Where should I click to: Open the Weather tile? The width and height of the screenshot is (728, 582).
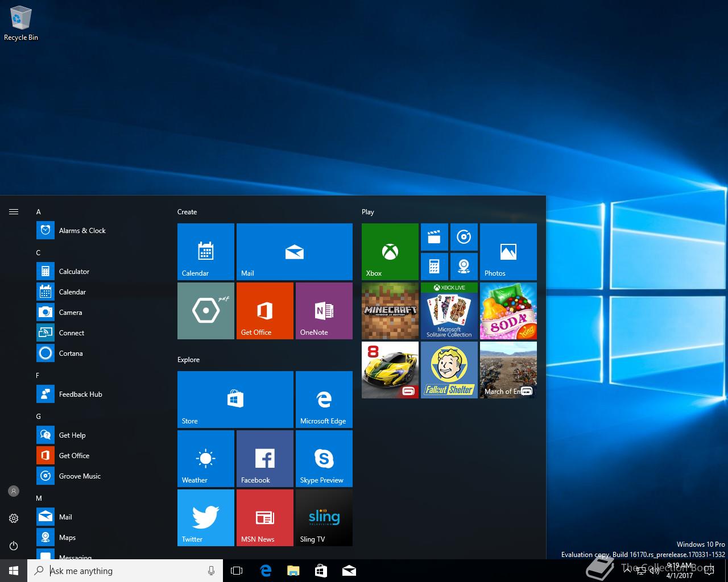click(206, 459)
